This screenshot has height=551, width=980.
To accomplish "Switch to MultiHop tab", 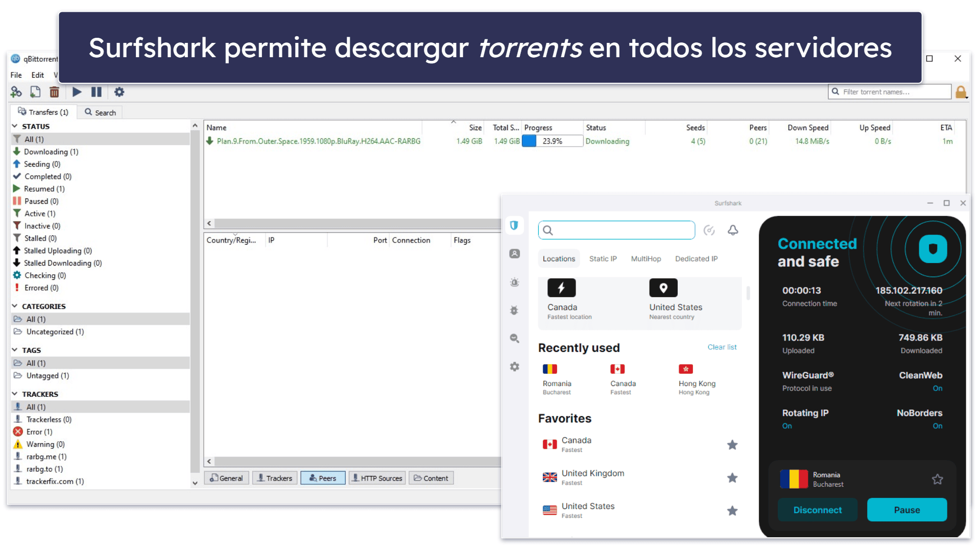I will (x=646, y=259).
